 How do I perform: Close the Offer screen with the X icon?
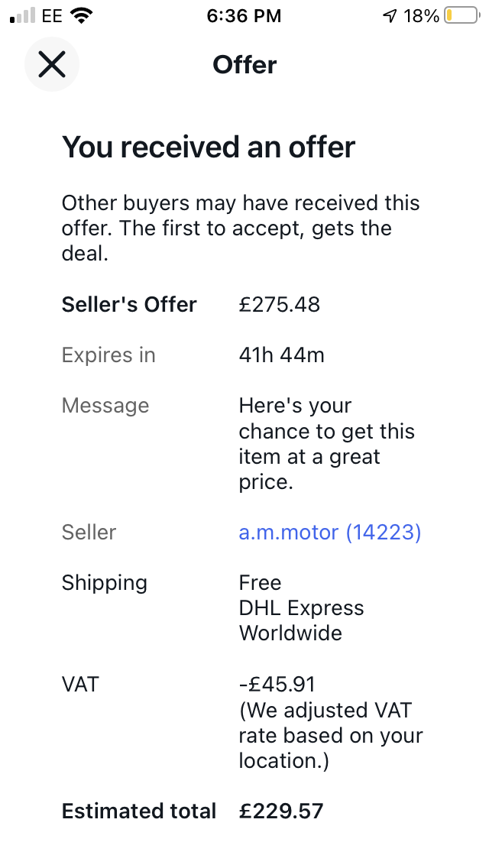[x=52, y=64]
